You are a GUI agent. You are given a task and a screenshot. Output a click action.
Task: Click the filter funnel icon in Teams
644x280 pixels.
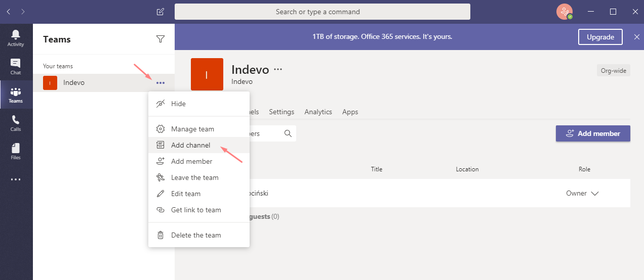pos(160,39)
